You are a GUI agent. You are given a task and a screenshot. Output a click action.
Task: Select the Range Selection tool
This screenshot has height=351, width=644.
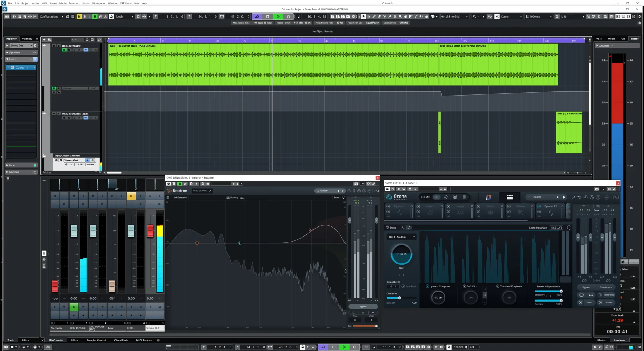(x=369, y=16)
